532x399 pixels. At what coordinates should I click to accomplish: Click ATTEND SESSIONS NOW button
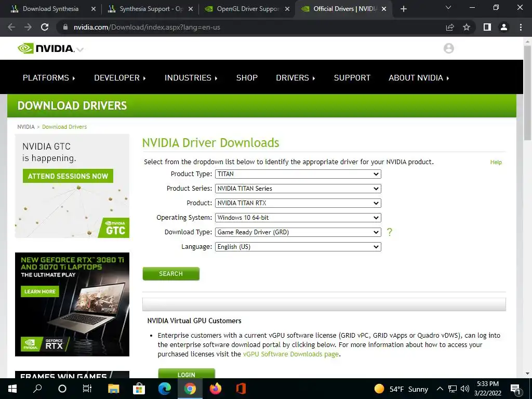[68, 176]
